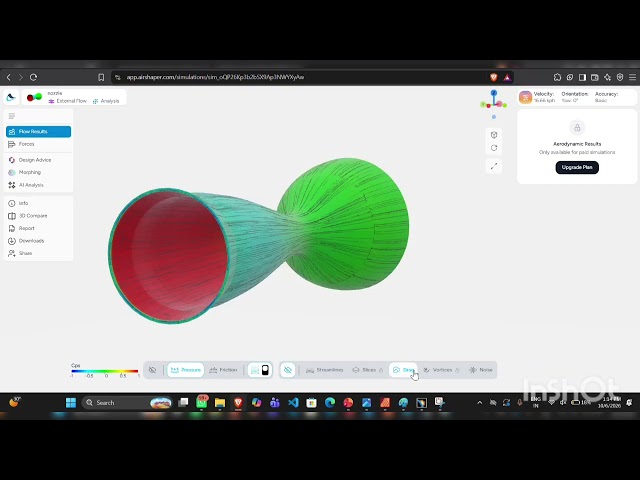Open browser extensions puzzle icon
Screen dimensions: 640x480
pos(558,77)
